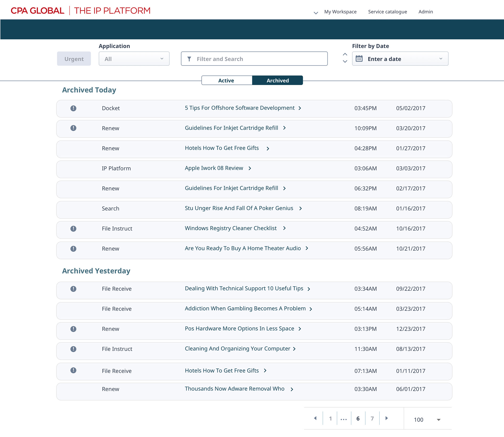Click chevron next to Pos Hardware More Options

(x=300, y=329)
